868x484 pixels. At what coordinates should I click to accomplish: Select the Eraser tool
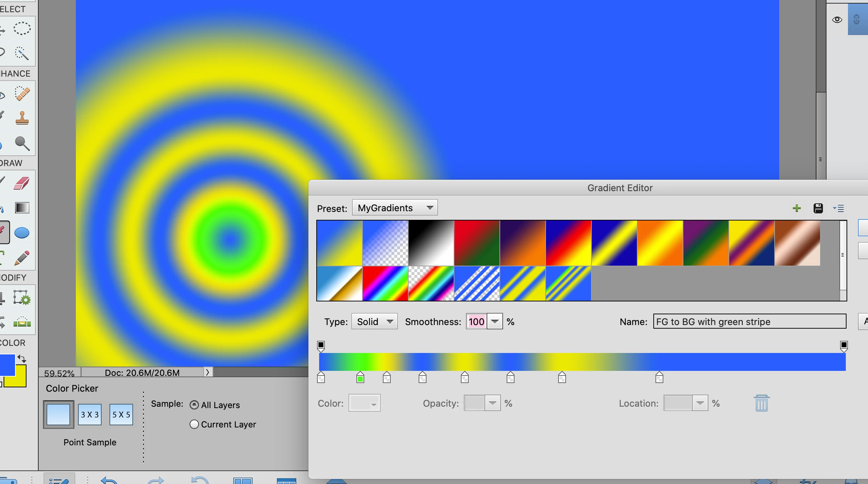tap(22, 183)
